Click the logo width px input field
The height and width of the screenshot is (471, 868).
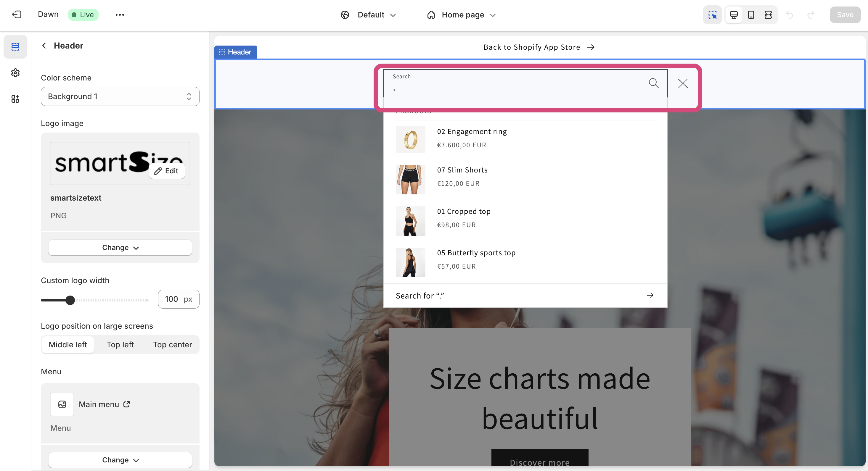coord(179,299)
